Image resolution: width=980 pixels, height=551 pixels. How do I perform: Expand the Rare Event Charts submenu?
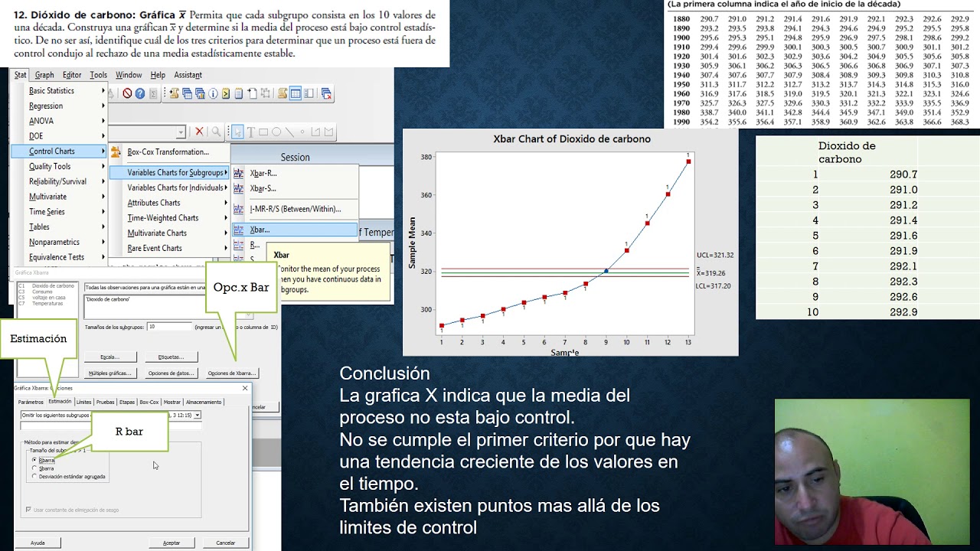[226, 248]
